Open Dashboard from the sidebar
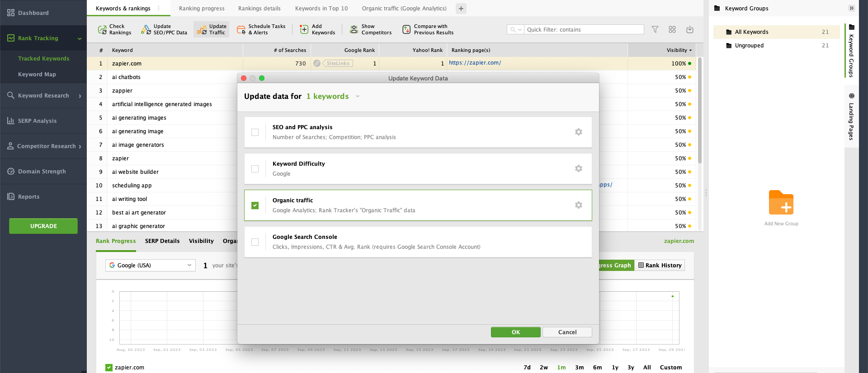The width and height of the screenshot is (868, 373). [43, 13]
